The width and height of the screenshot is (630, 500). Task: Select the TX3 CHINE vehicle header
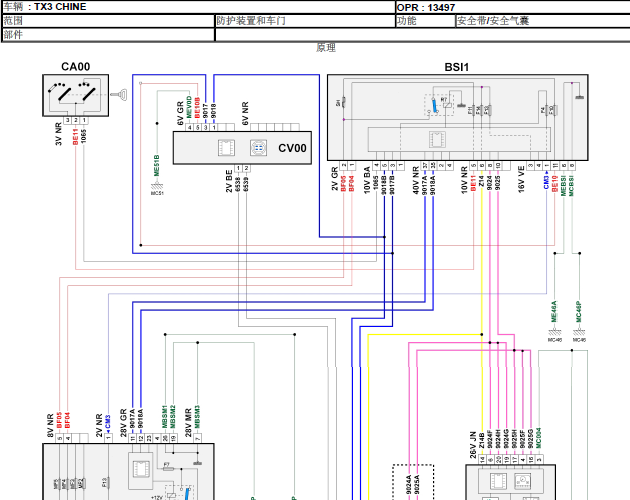60,7
